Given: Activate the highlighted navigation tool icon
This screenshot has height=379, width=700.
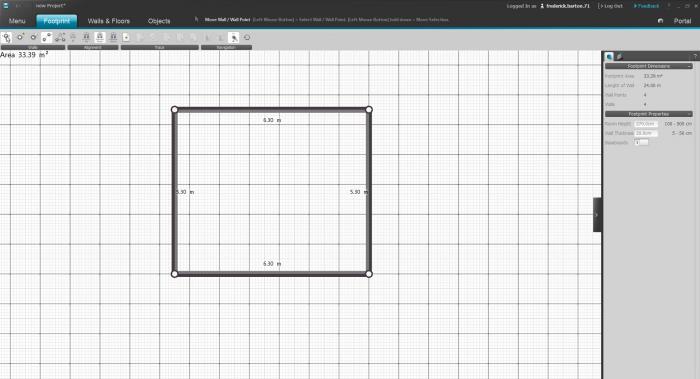Looking at the screenshot, I should pyautogui.click(x=233, y=37).
